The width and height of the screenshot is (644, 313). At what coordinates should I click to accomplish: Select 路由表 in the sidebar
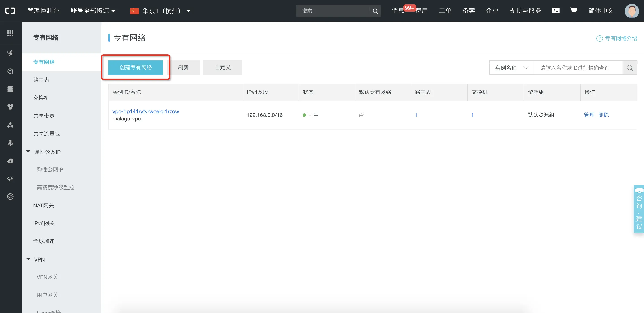tap(41, 80)
